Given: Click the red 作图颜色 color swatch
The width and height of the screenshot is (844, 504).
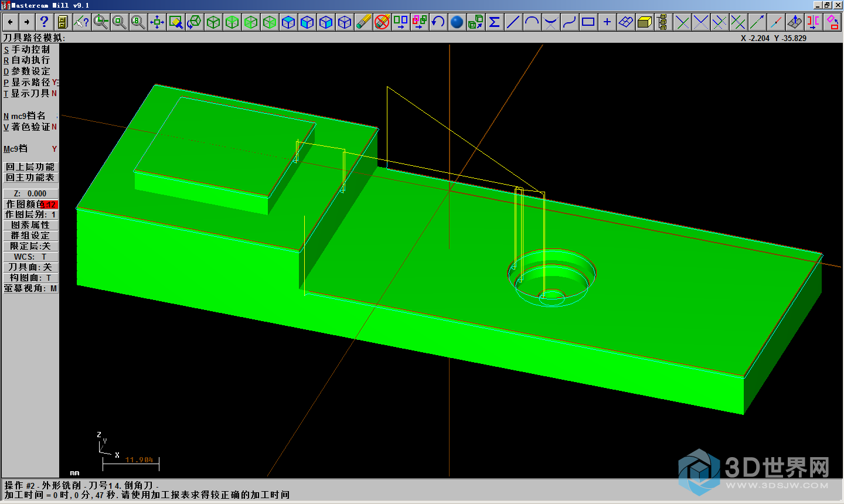Looking at the screenshot, I should tap(49, 205).
